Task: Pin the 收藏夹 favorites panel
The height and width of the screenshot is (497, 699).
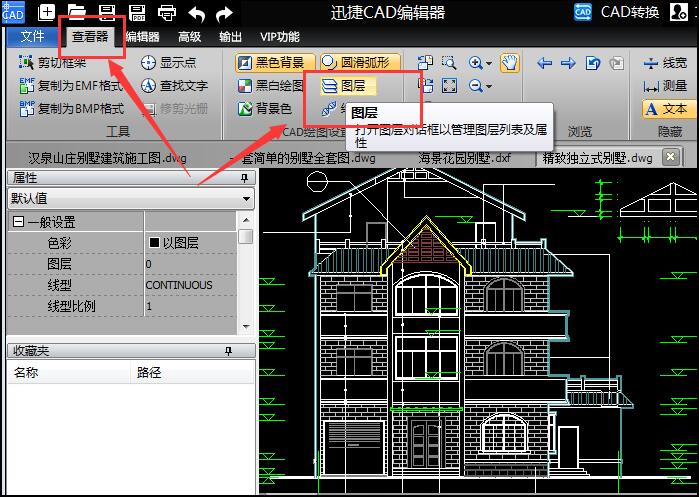Action: click(x=228, y=351)
